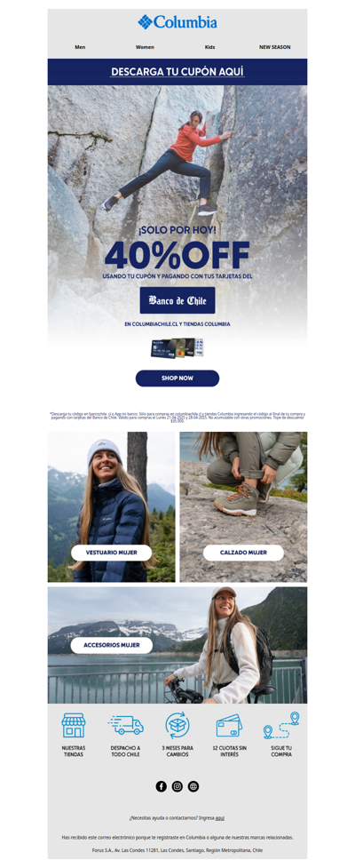Click the Descarga tu cupón aquí banner
The image size is (355, 868).
click(x=177, y=72)
